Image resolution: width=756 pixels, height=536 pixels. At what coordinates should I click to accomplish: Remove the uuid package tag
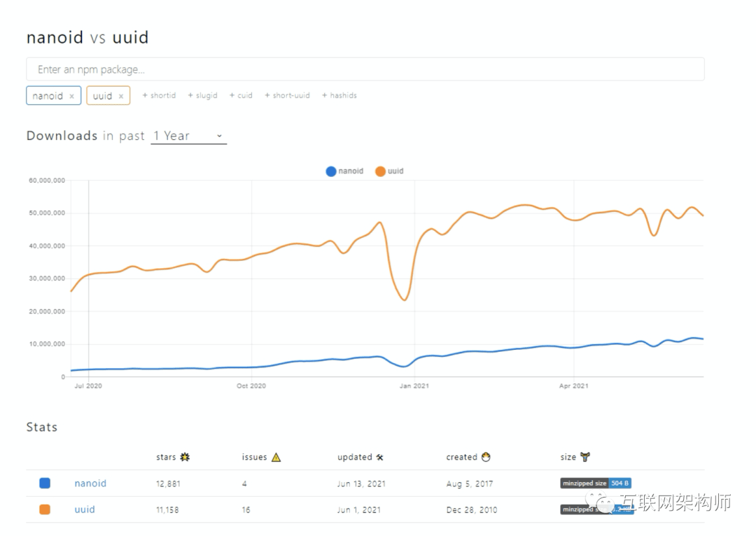coord(120,96)
